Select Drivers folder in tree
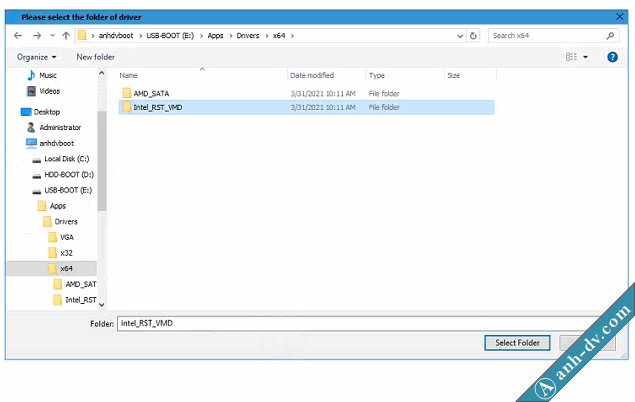This screenshot has width=635, height=402. [x=66, y=221]
